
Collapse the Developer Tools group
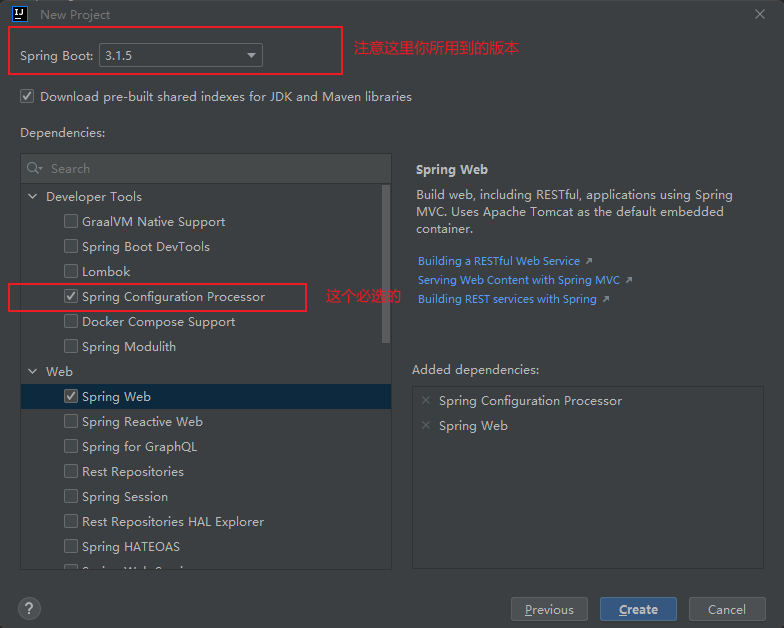pyautogui.click(x=33, y=196)
